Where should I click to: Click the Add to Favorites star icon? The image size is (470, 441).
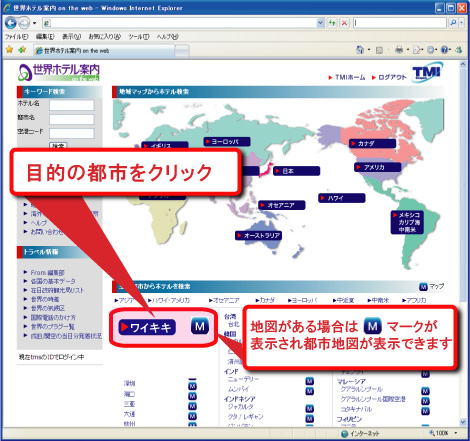22,50
